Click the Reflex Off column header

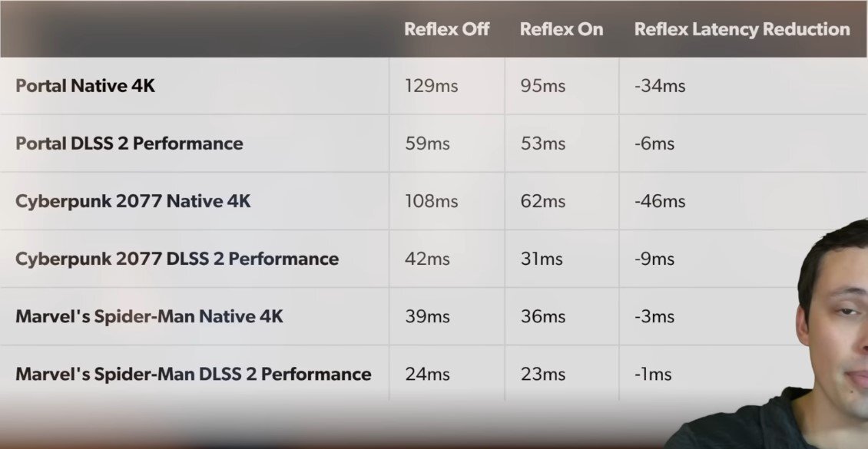(x=447, y=29)
